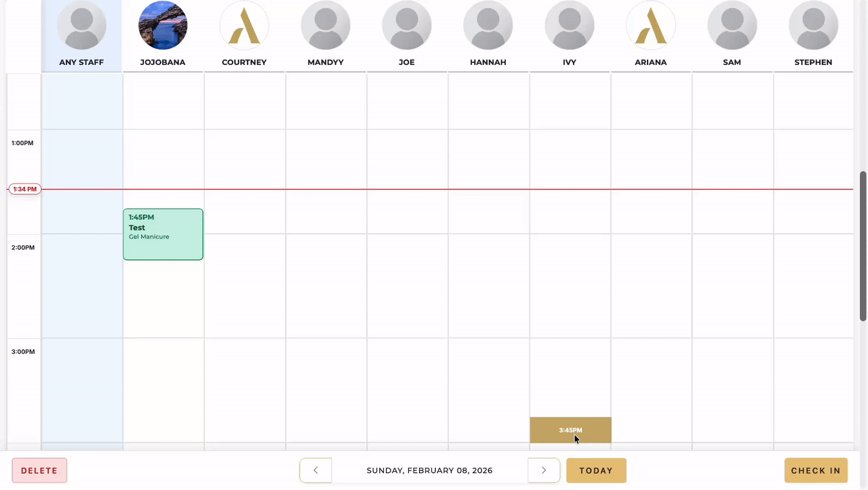Open ARIANA's column using her logo avatar
868x490 pixels.
(651, 25)
